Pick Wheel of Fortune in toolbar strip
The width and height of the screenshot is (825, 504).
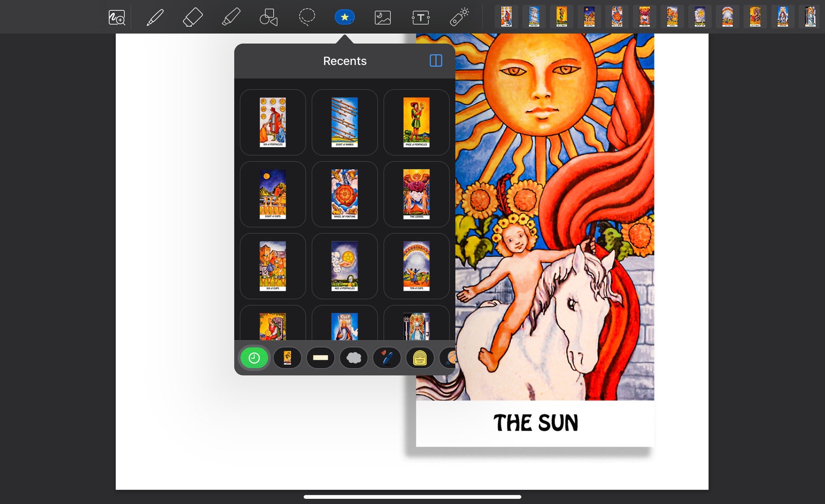(617, 17)
